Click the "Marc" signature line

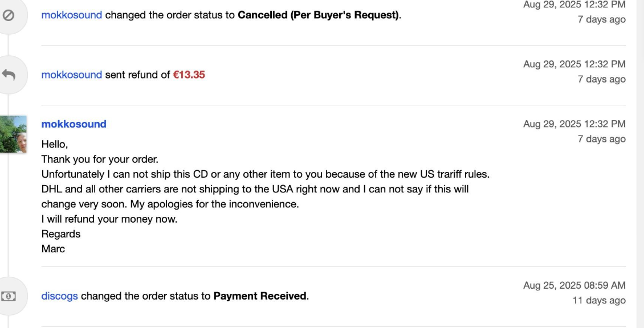[x=54, y=249]
